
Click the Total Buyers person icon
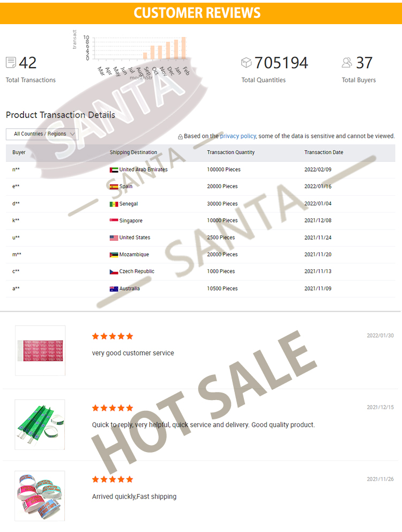(347, 62)
